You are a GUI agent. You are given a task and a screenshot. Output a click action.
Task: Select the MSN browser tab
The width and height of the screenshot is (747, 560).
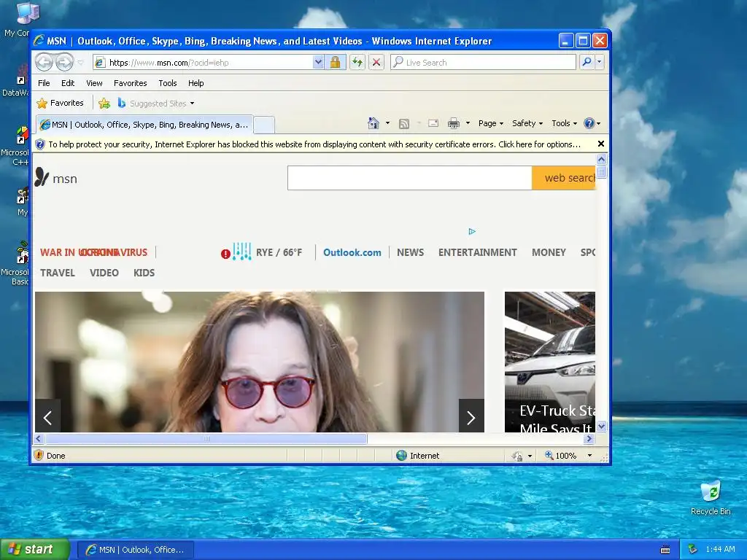click(x=144, y=125)
